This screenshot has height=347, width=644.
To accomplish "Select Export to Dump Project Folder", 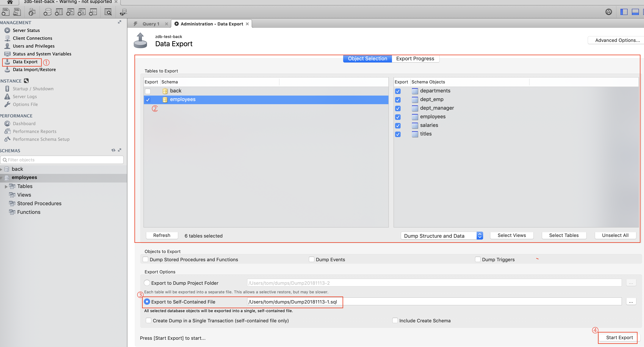I will pyautogui.click(x=147, y=283).
